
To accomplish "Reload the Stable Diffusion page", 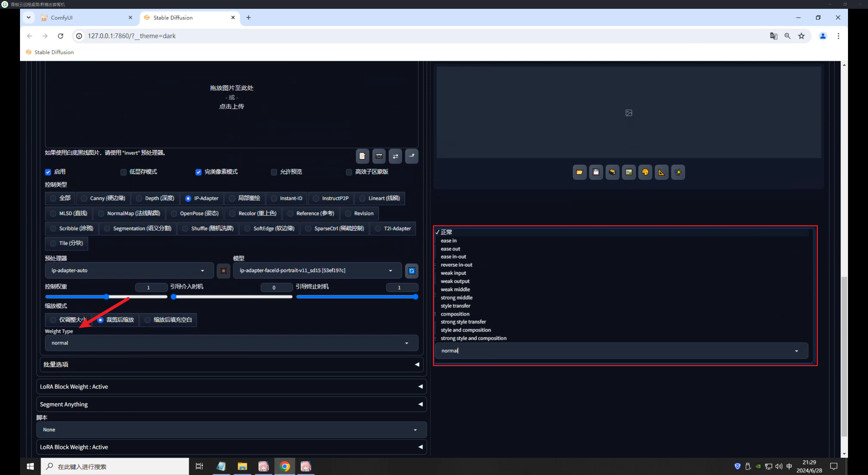I will pos(60,36).
